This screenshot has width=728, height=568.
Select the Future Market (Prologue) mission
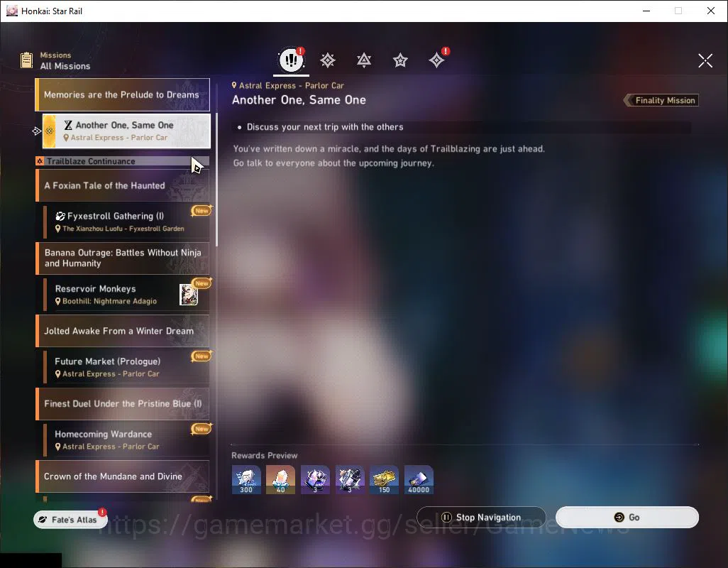[126, 367]
